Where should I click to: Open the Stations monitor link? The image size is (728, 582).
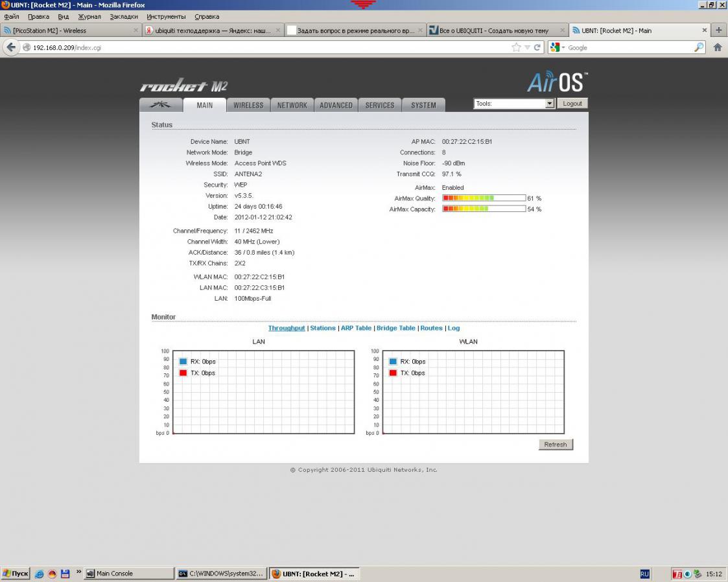[323, 328]
